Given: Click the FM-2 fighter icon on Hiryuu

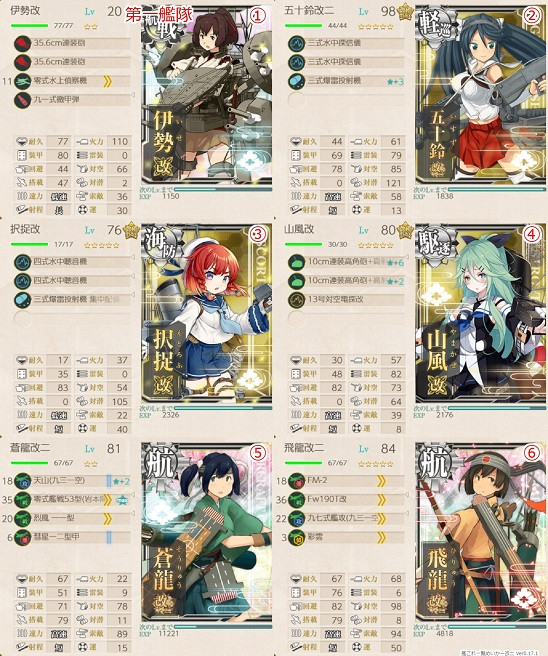Looking at the screenshot, I should coord(296,481).
